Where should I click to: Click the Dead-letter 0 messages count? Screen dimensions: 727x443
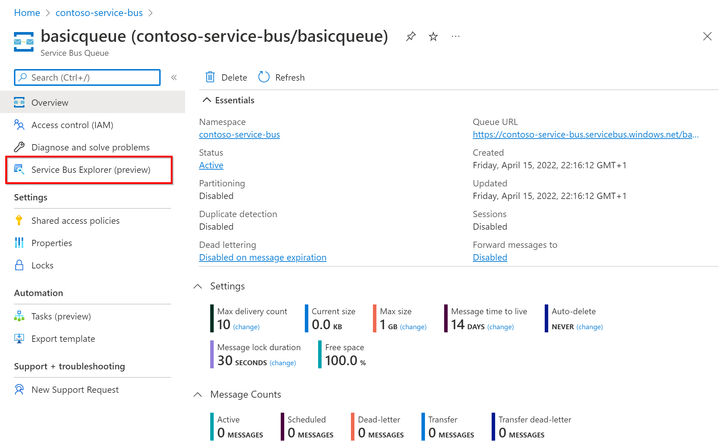coord(381,433)
